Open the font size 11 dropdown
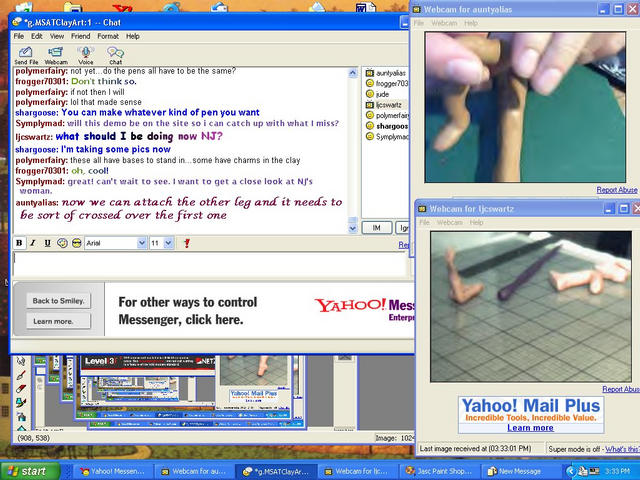 point(169,243)
